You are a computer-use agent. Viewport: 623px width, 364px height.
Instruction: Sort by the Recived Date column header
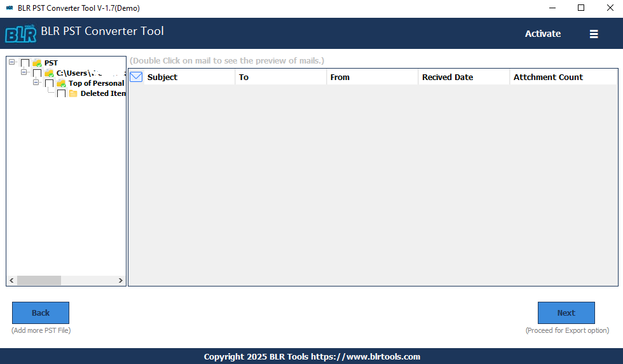tap(463, 77)
